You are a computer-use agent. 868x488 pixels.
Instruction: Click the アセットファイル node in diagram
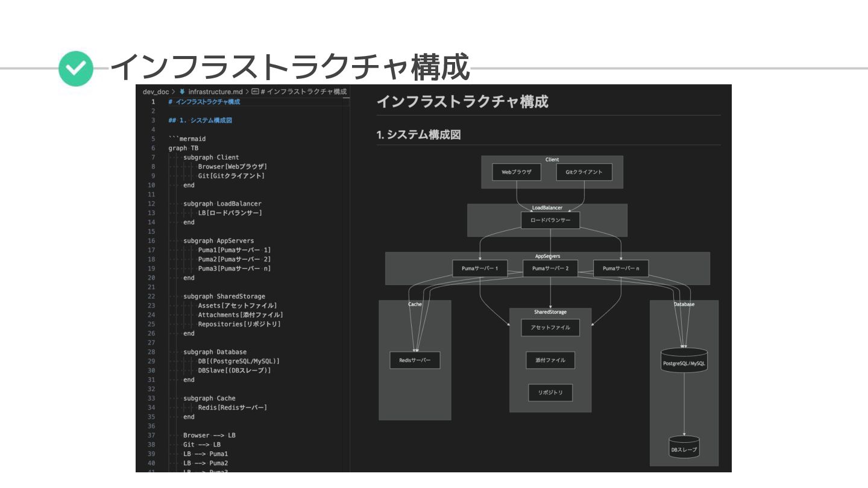click(x=550, y=328)
